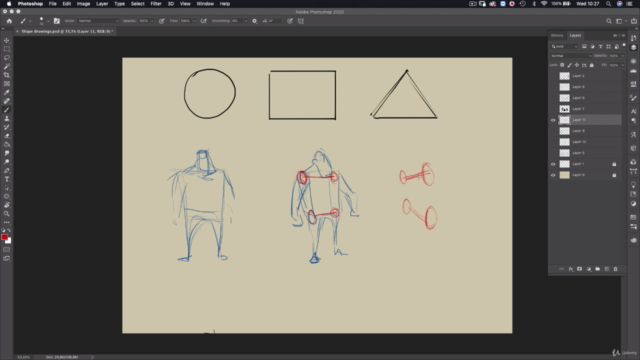This screenshot has height=360, width=640.
Task: Open the Image menu
Action: coord(83,4)
